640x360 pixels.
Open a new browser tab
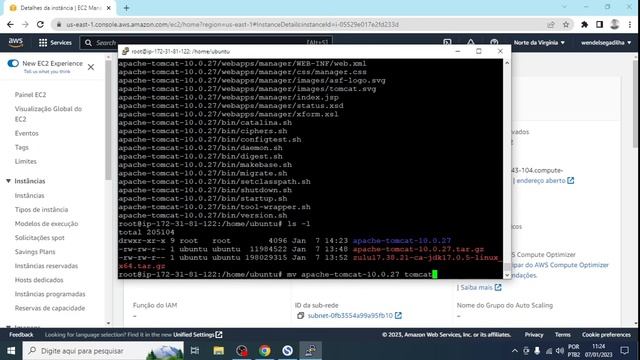tap(127, 8)
